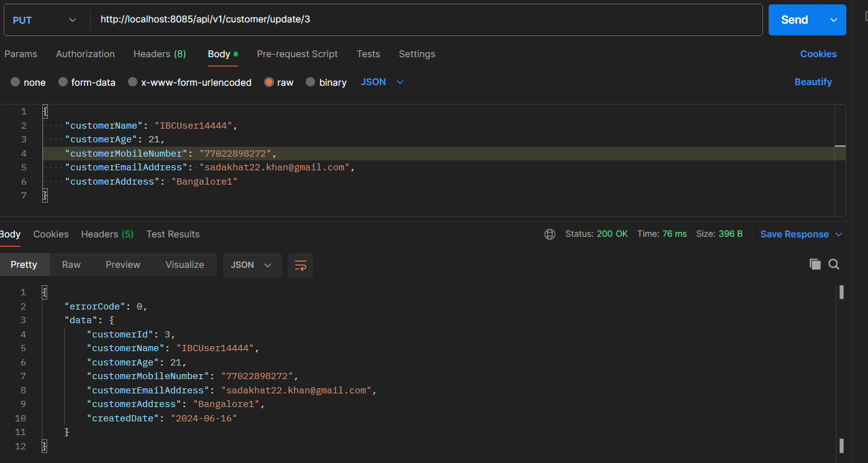Screen dimensions: 868x463
Task: View response Headers (5) tab
Action: [107, 234]
